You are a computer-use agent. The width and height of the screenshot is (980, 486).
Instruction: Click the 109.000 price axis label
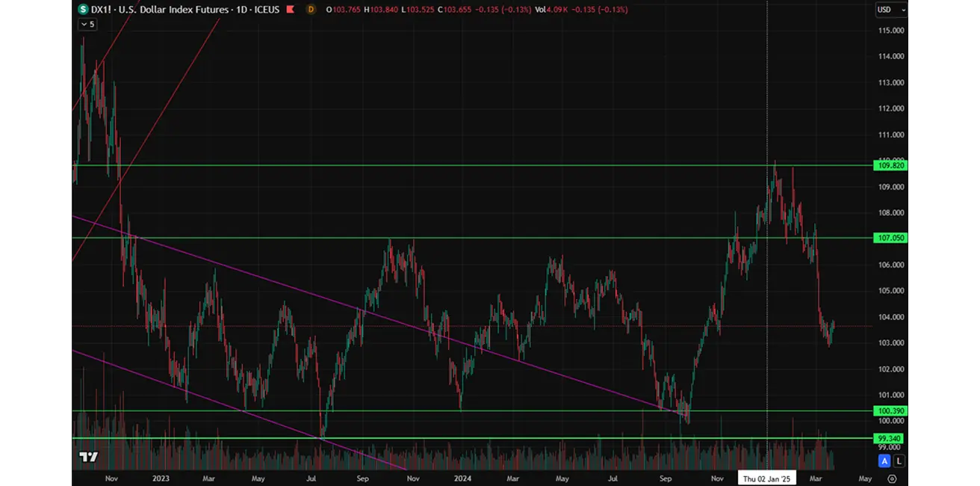(x=890, y=187)
